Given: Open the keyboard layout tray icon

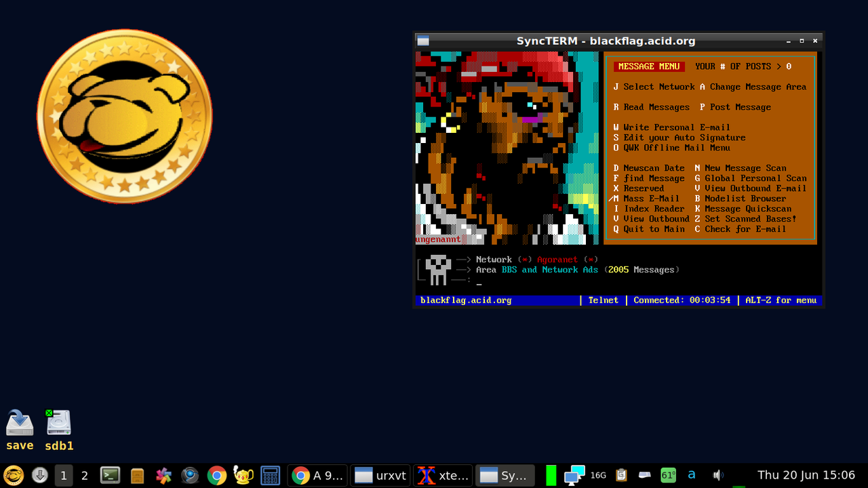Looking at the screenshot, I should pyautogui.click(x=645, y=475).
